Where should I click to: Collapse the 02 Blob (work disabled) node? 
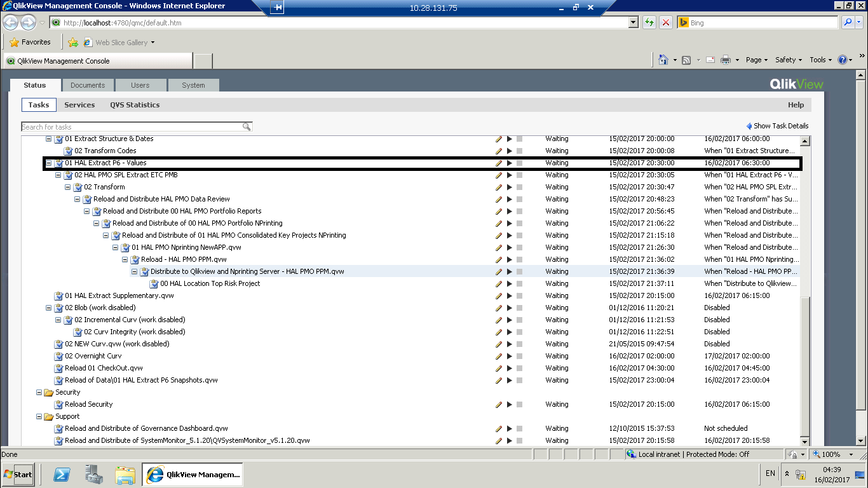click(x=48, y=308)
